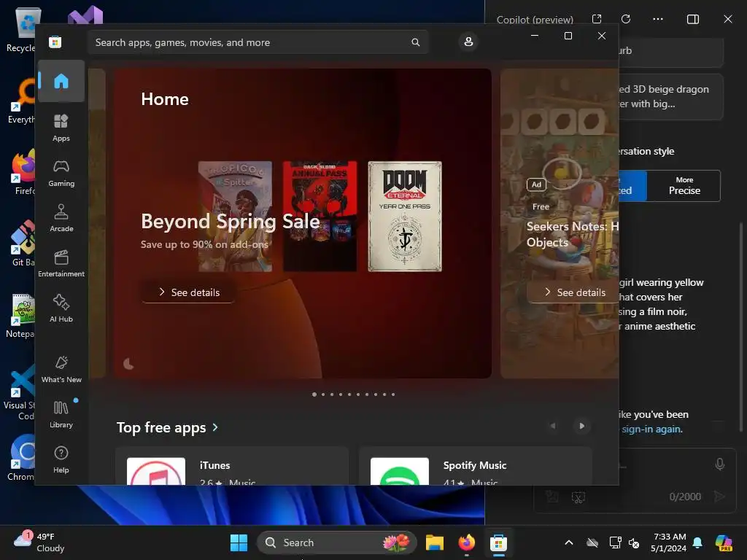747x560 pixels.
Task: Click the next arrow for Top free apps
Action: (x=581, y=426)
